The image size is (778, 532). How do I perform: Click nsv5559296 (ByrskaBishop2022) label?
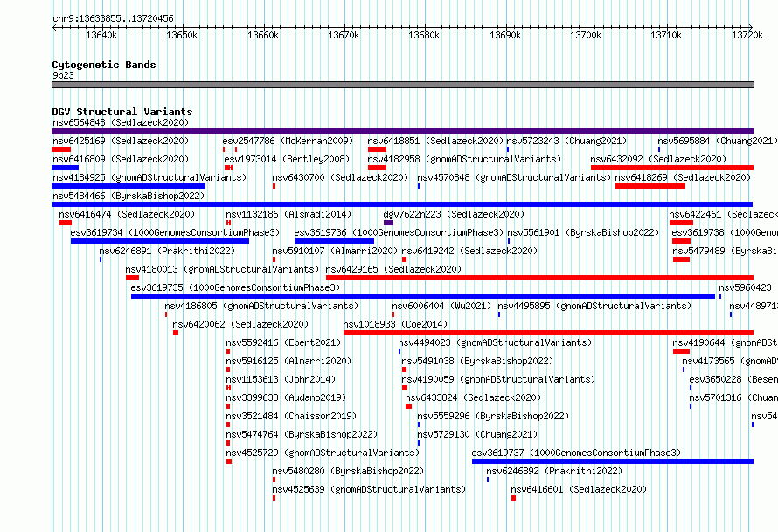coord(493,416)
